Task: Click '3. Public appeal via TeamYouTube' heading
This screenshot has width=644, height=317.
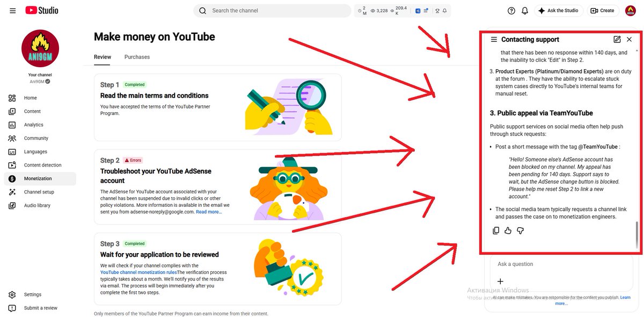Action: pyautogui.click(x=541, y=113)
